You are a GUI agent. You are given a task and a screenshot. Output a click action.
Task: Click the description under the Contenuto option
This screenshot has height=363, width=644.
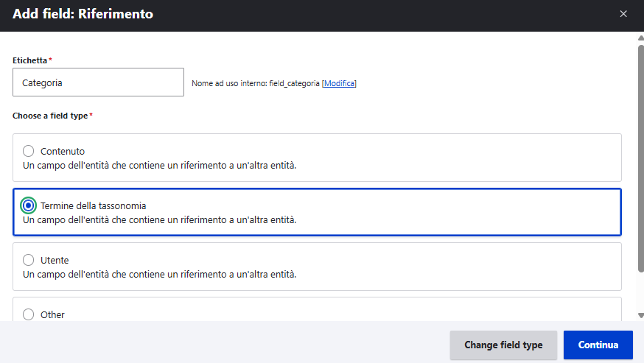[x=159, y=165]
